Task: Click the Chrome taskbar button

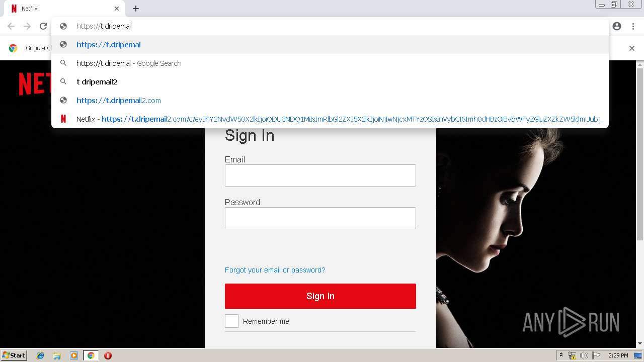Action: [x=91, y=355]
